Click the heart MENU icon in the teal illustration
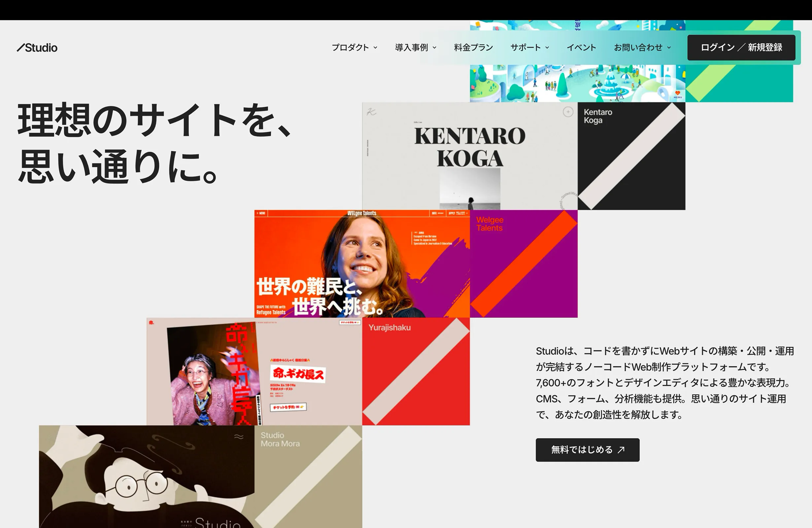Screen dimensions: 812x528 coord(678,93)
